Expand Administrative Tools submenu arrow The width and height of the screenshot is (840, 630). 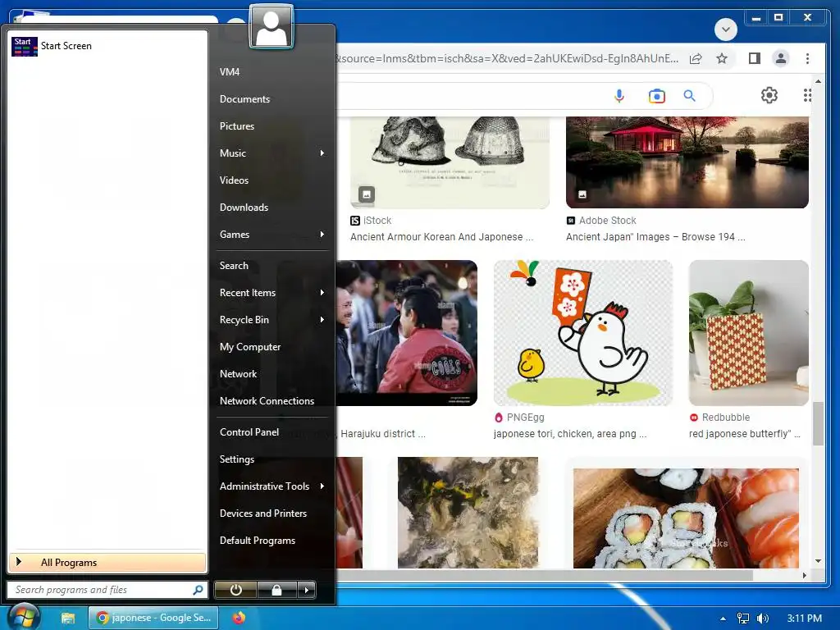(x=322, y=486)
